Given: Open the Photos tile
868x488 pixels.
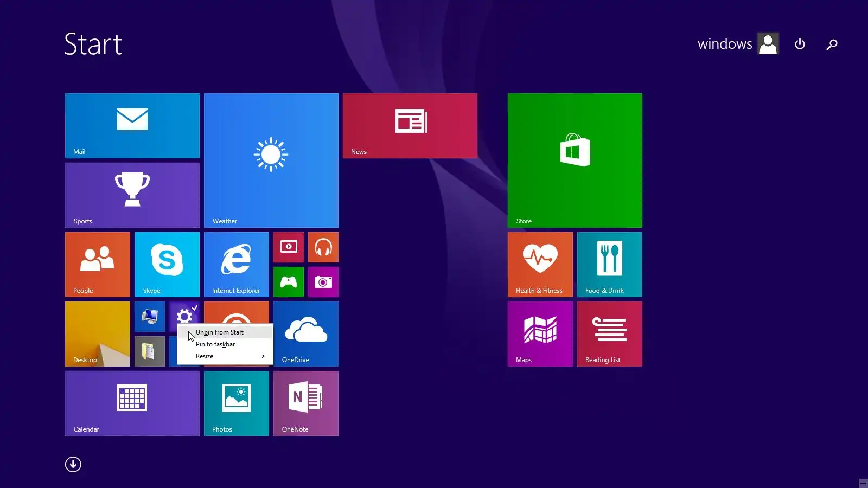Looking at the screenshot, I should [237, 403].
